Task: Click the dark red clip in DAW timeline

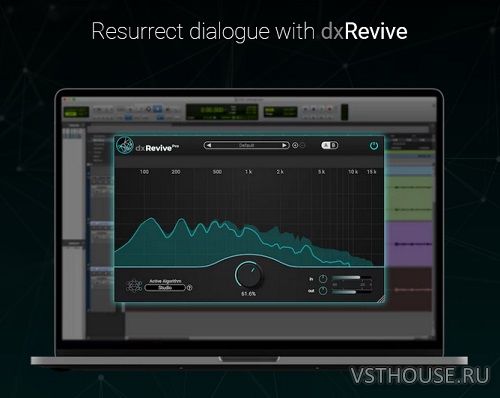Action: [409, 290]
